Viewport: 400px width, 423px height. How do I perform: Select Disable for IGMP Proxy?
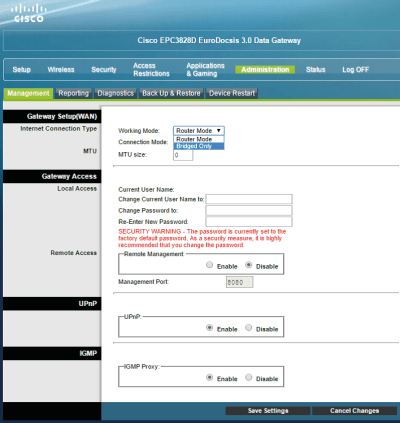tap(248, 377)
